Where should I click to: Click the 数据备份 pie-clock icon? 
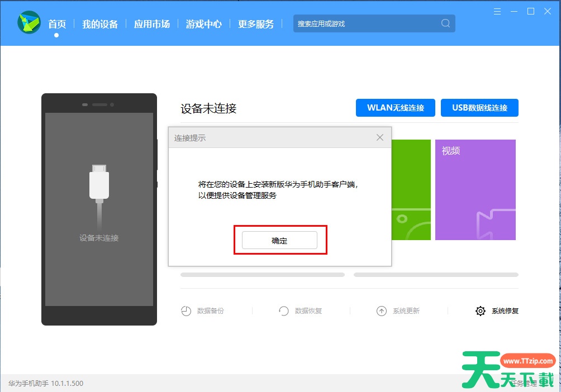tap(186, 311)
